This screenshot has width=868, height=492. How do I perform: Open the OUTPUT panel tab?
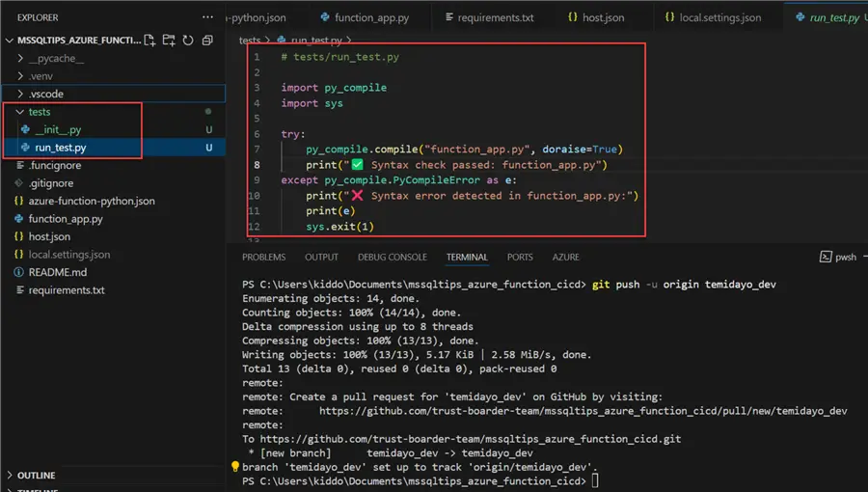(x=321, y=257)
